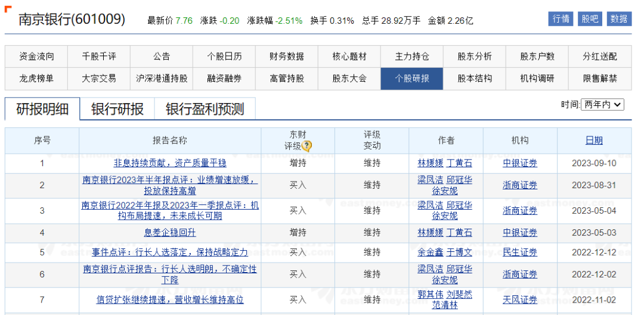Open 浙商证券 in the 2022-12-02 row
Image resolution: width=644 pixels, height=315 pixels.
click(x=520, y=275)
